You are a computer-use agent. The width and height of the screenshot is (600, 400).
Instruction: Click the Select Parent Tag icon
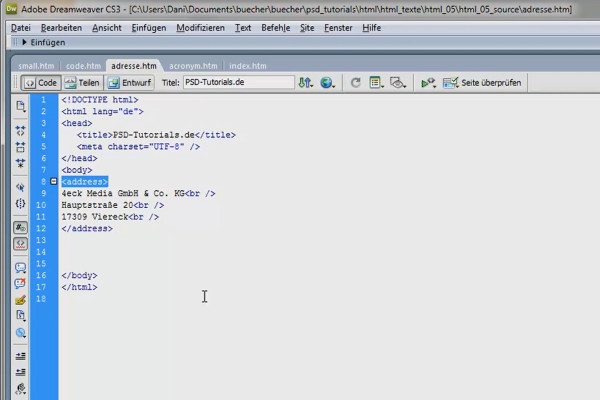pos(21,187)
